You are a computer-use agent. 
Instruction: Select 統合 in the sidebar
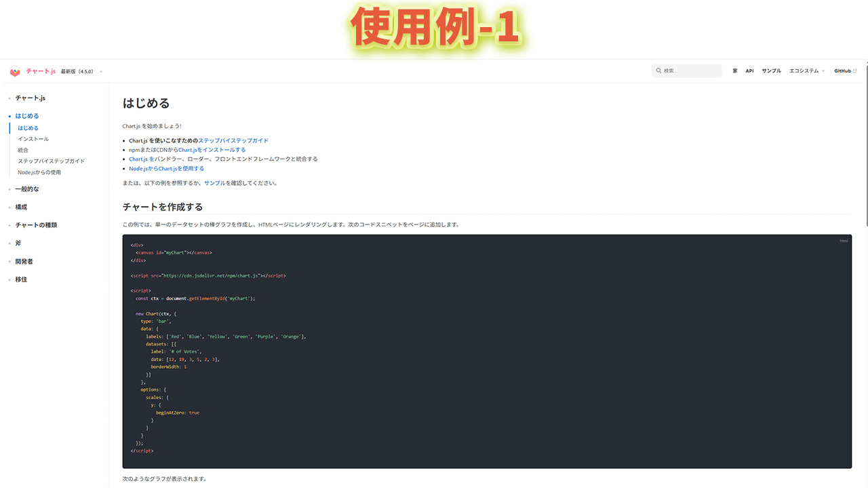[23, 150]
